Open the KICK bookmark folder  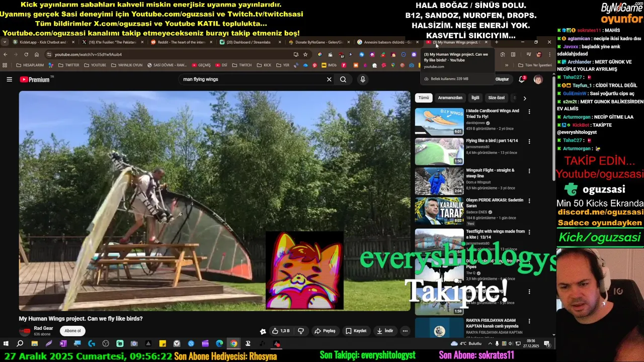coord(264,65)
